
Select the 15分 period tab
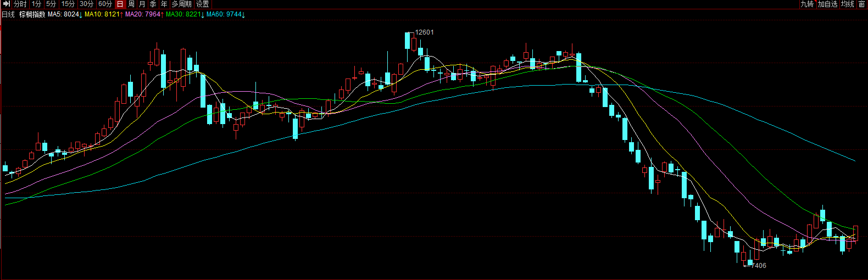click(x=68, y=4)
